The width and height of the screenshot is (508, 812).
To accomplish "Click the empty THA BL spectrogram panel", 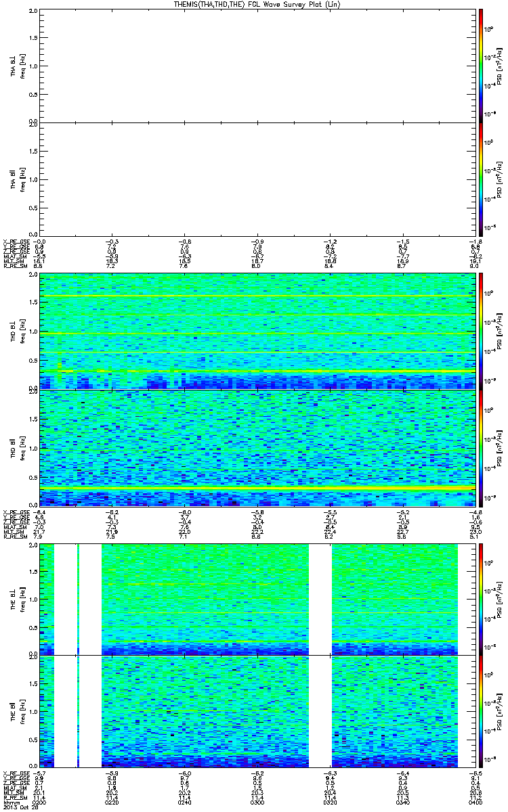I will pyautogui.click(x=257, y=66).
